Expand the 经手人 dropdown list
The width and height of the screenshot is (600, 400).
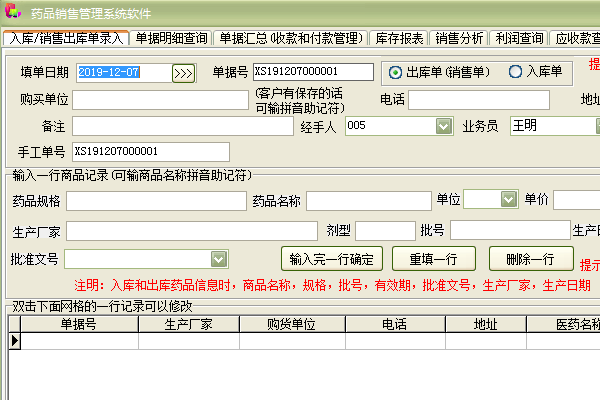click(444, 126)
